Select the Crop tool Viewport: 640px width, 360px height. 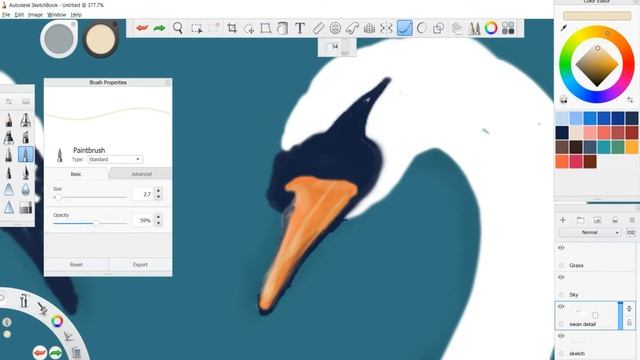click(x=232, y=28)
